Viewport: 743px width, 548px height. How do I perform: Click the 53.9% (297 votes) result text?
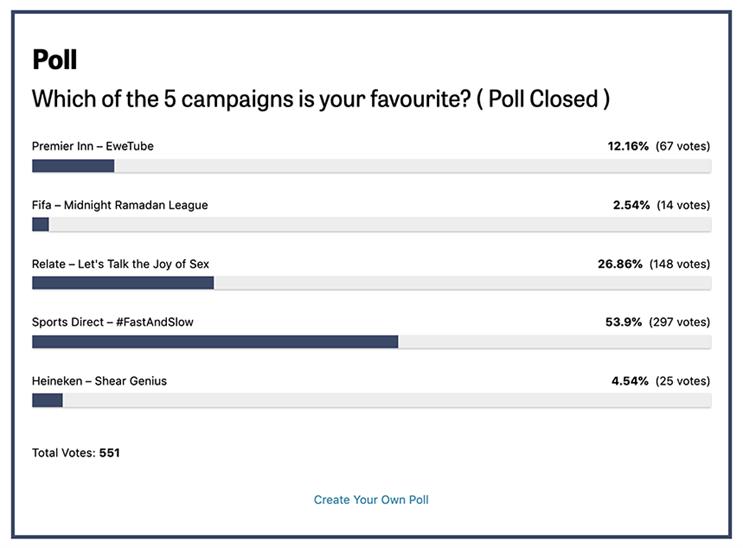click(x=658, y=322)
